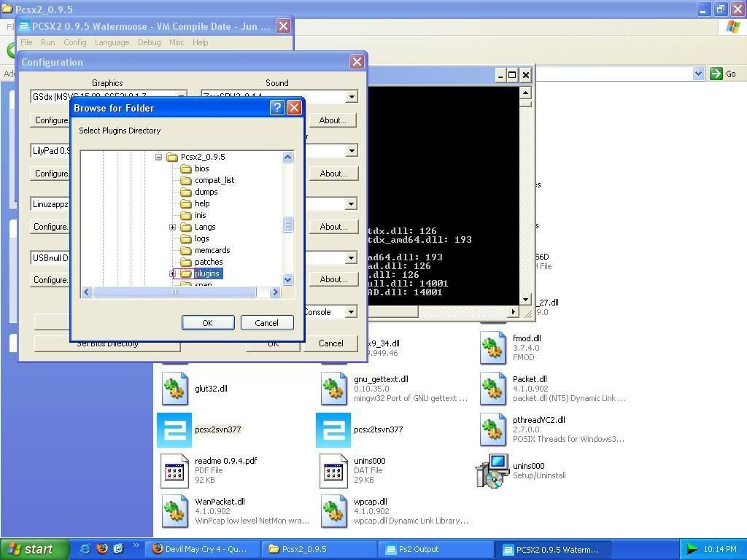Viewport: 747px width, 560px height.
Task: Launch Firefox from quick launch
Action: (x=102, y=549)
